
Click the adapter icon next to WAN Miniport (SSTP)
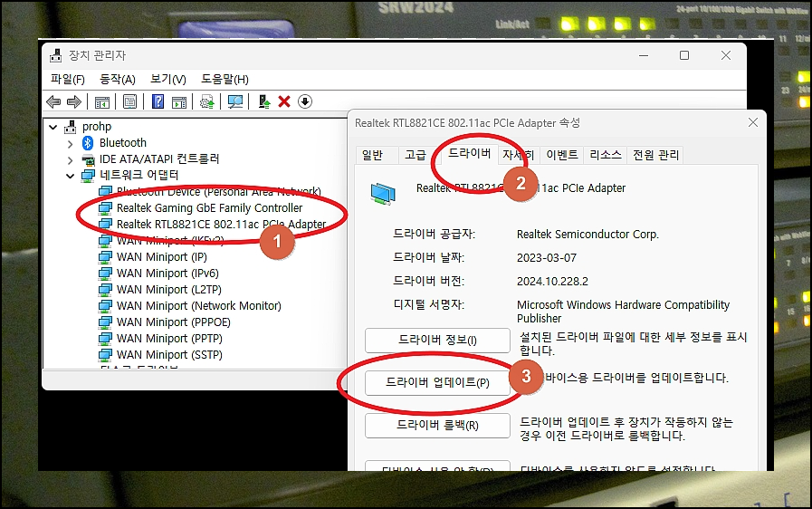click(x=105, y=354)
